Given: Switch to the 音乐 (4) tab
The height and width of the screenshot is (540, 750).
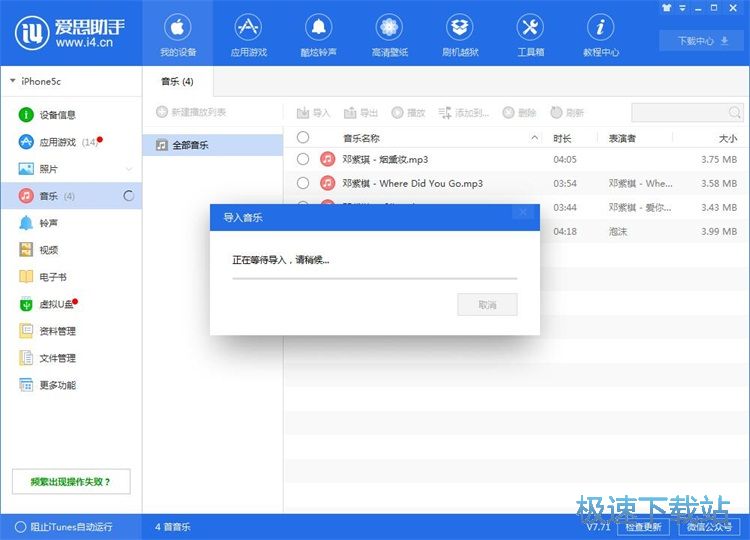Looking at the screenshot, I should (177, 81).
